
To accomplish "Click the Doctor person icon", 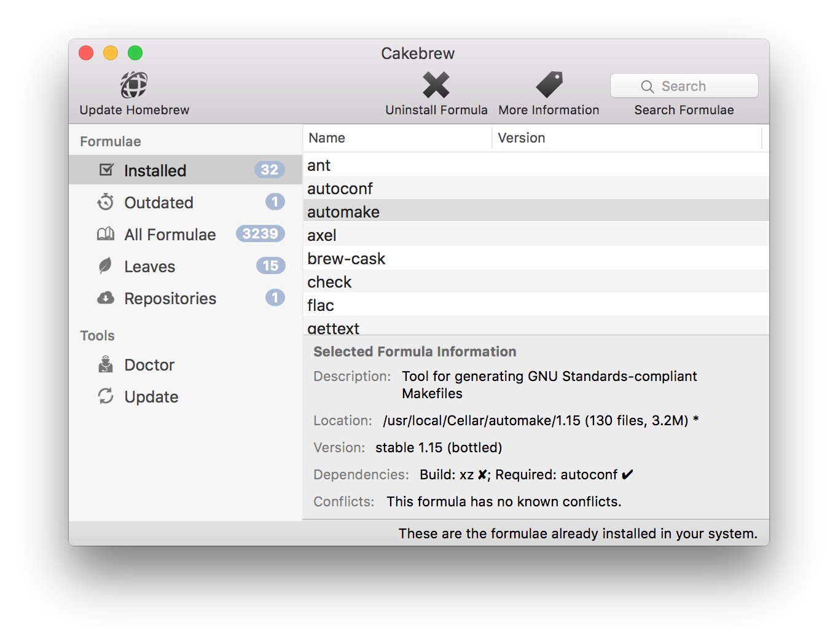I will (106, 364).
